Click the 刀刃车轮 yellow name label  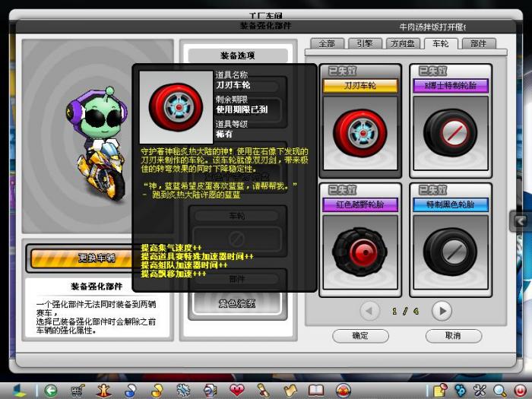pos(360,86)
